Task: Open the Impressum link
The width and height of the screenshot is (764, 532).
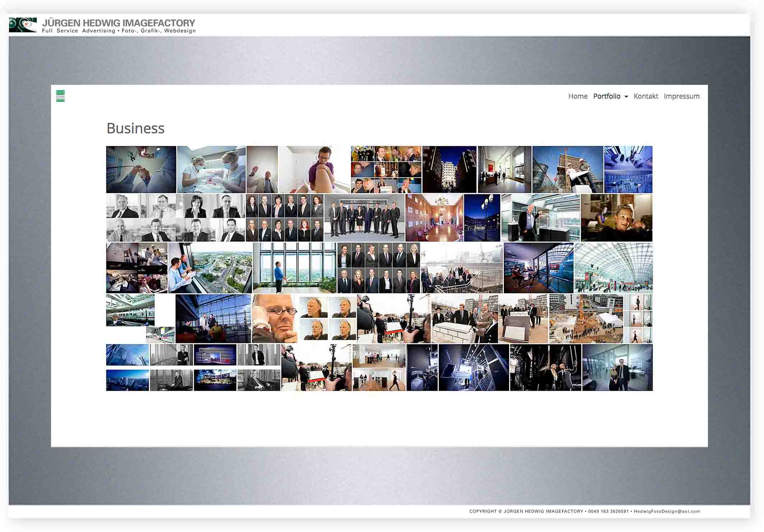Action: click(x=681, y=96)
